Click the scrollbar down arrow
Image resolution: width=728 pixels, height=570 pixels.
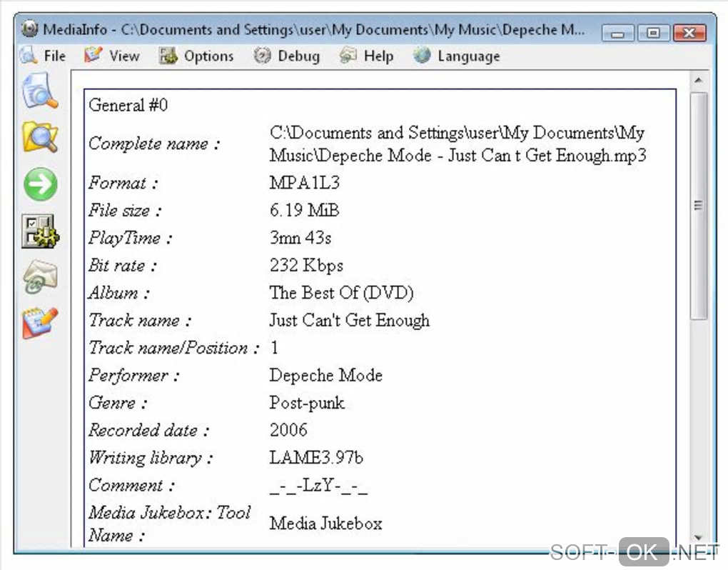click(698, 538)
